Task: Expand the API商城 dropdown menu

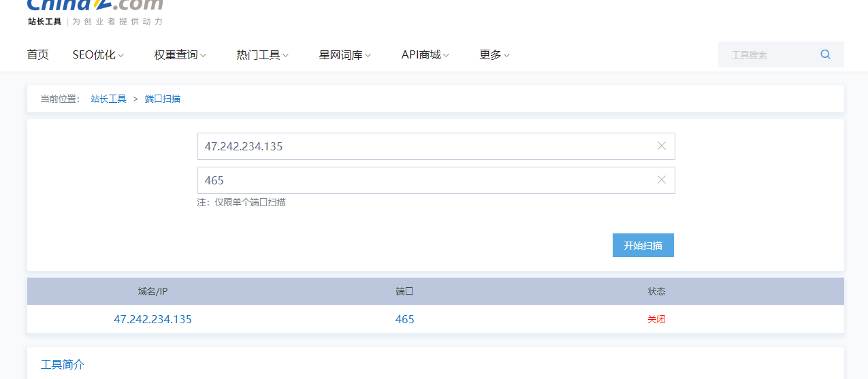Action: (425, 54)
